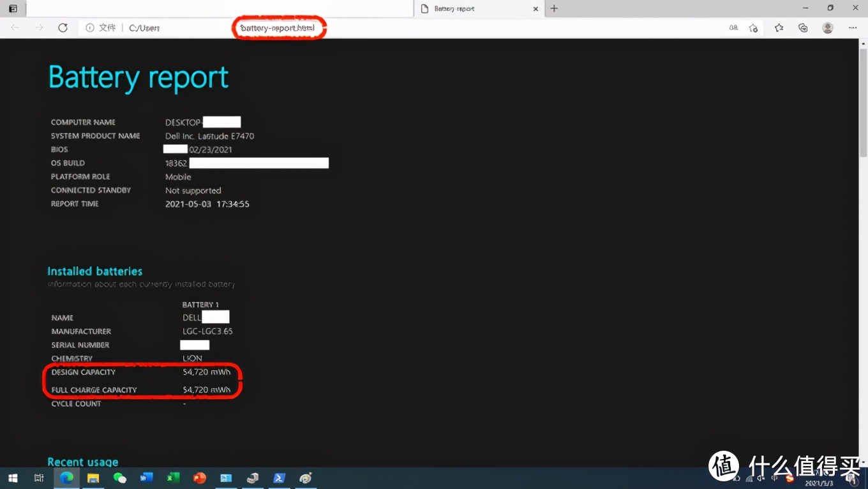
Task: Click the site information icon in address bar
Action: 90,27
